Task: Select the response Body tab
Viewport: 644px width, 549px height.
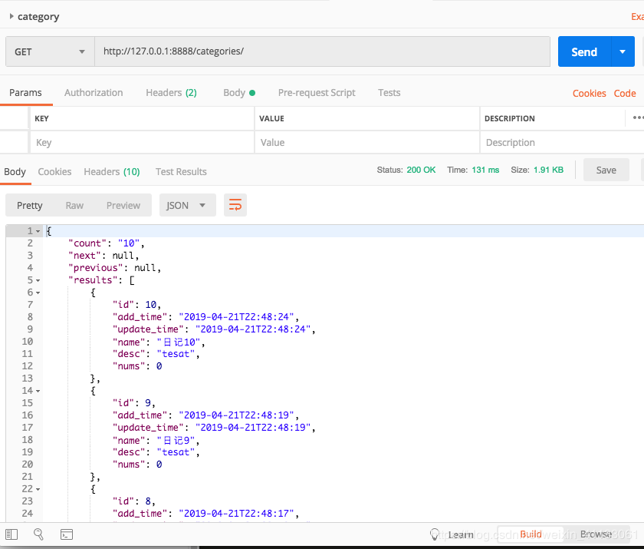Action: coord(15,172)
